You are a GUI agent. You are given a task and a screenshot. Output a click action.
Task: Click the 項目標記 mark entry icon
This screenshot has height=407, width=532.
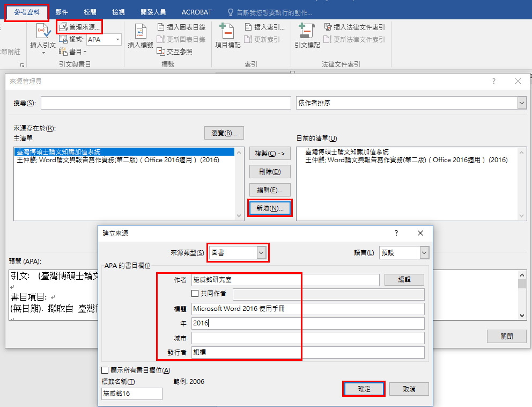227,33
